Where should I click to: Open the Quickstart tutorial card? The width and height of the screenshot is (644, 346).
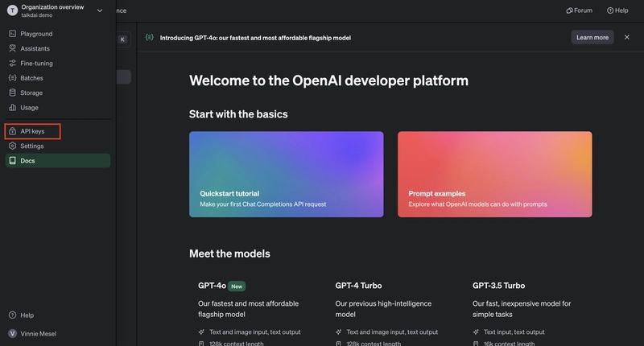coord(287,175)
